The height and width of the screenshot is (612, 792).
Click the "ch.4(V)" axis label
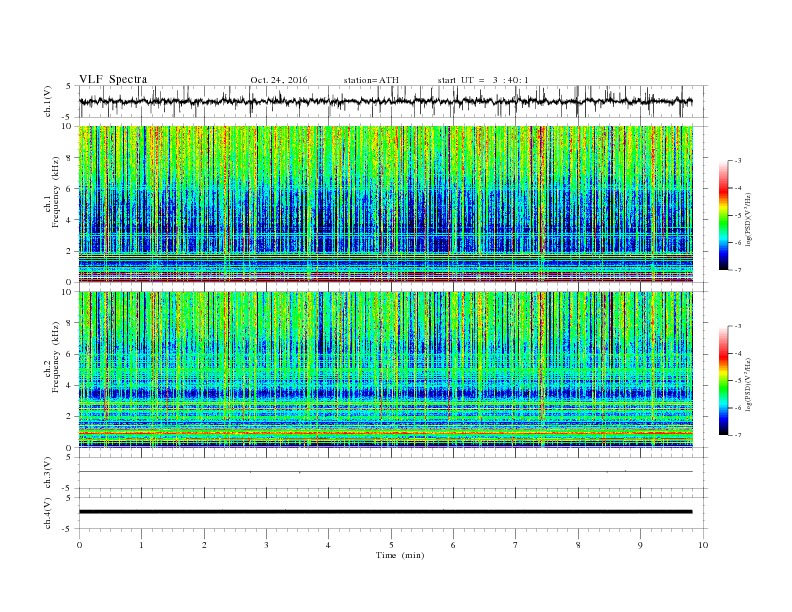(48, 513)
